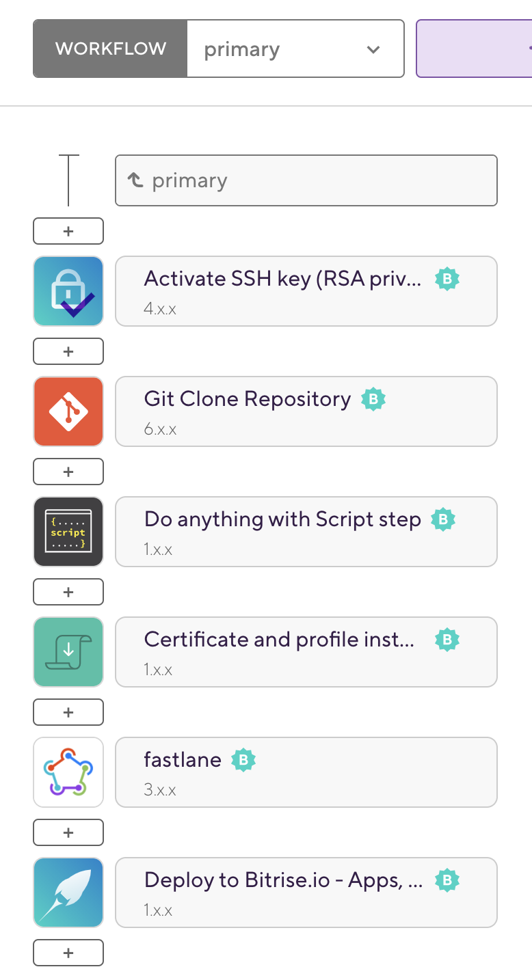Click the chevron arrow in workflow selector
The height and width of the screenshot is (980, 532).
pos(373,49)
